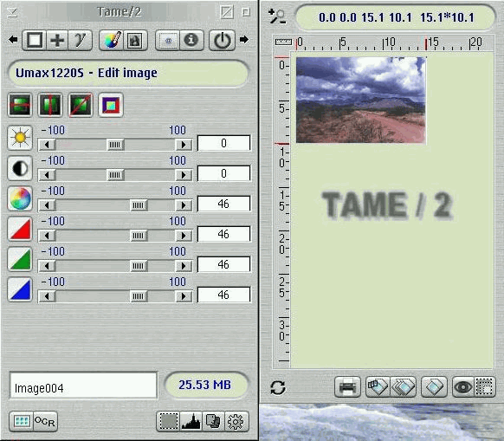Go to next panel with right arrow
The width and height of the screenshot is (504, 441).
[244, 40]
